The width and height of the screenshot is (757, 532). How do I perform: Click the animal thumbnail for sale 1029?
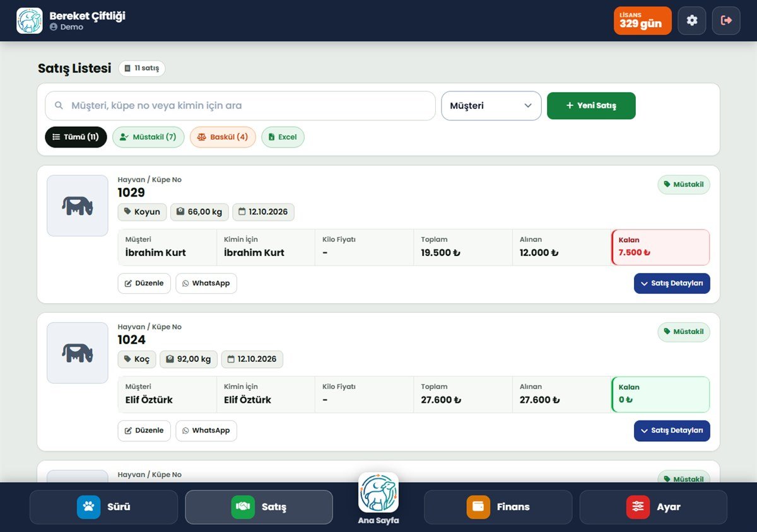click(78, 205)
